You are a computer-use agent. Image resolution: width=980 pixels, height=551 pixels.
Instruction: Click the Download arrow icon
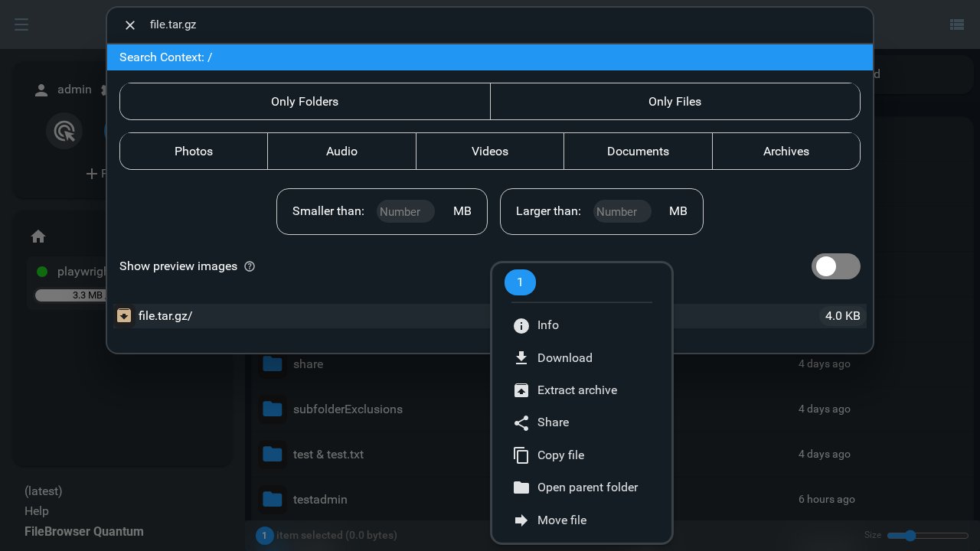coord(521,358)
